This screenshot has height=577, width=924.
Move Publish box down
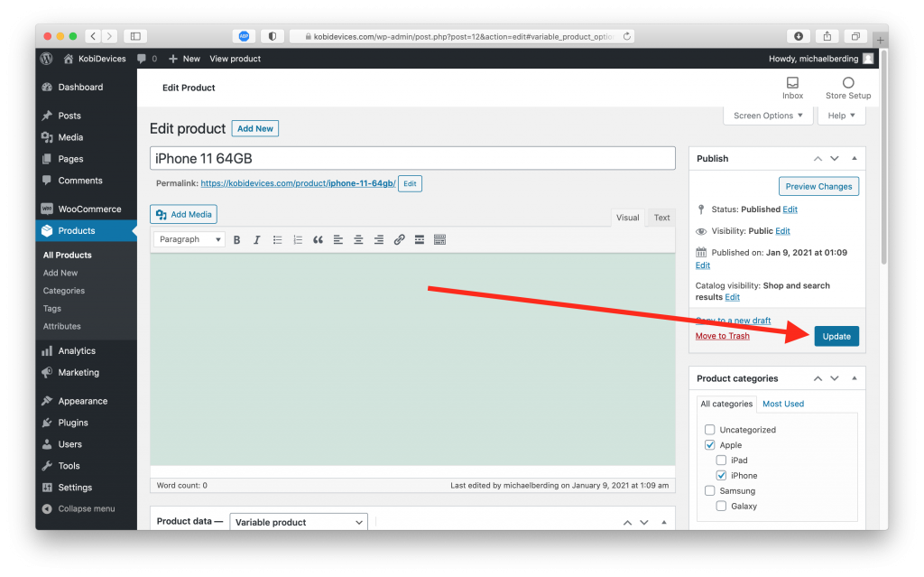pyautogui.click(x=835, y=159)
